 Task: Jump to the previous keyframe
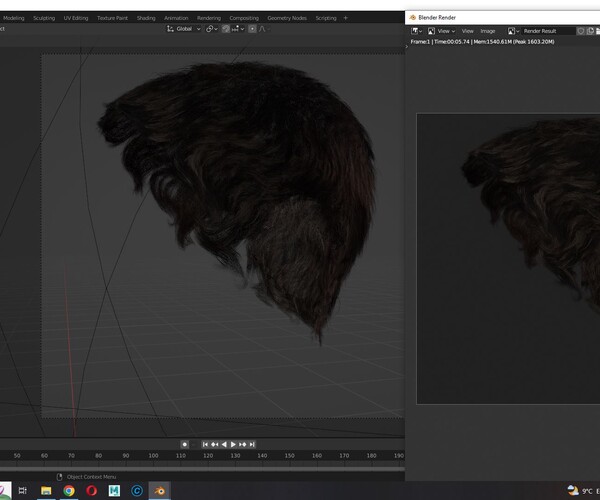215,445
